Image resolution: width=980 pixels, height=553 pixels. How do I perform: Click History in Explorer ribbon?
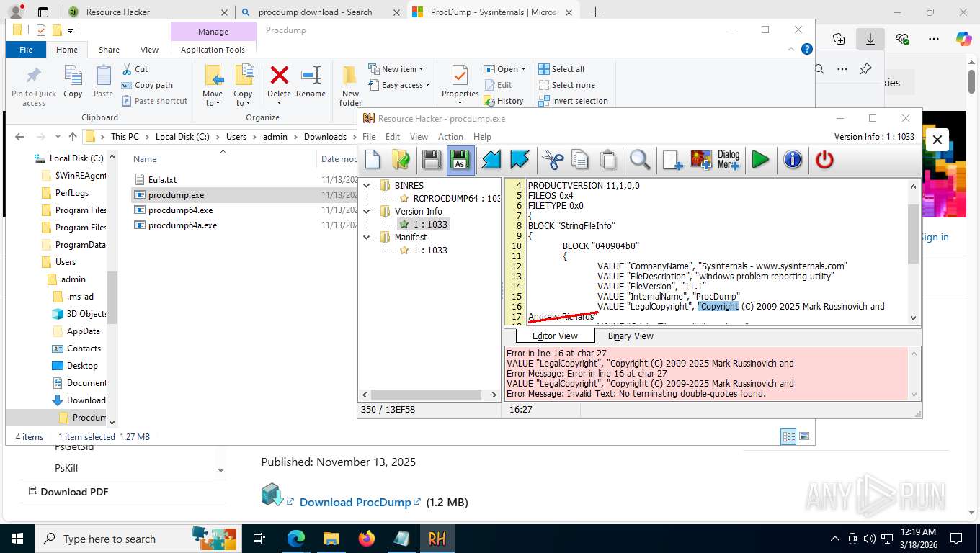(x=503, y=101)
